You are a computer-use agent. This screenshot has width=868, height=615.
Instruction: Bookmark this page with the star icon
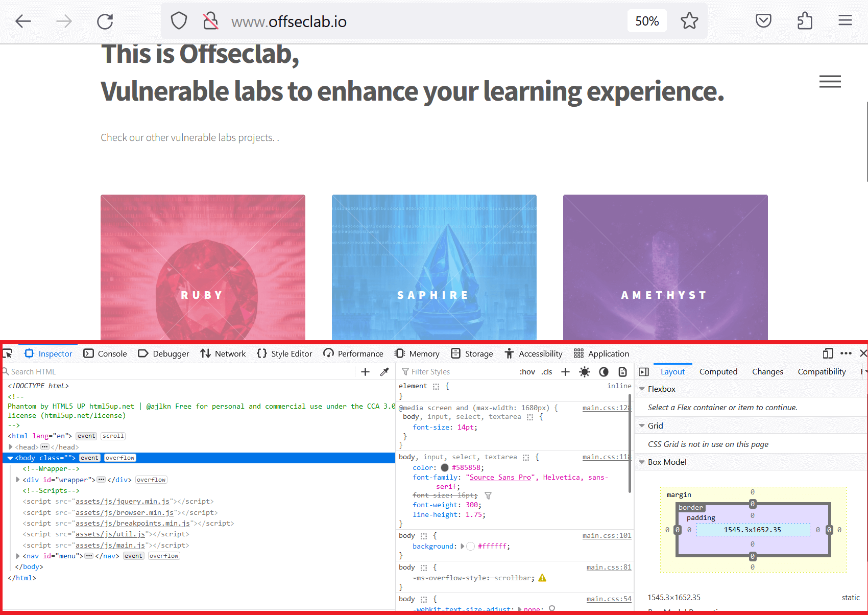click(x=689, y=21)
